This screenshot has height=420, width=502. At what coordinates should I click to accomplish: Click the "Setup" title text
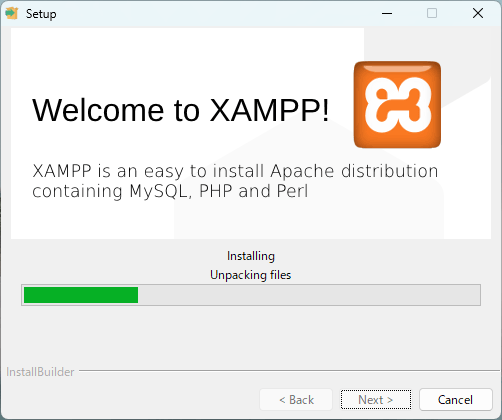point(41,14)
